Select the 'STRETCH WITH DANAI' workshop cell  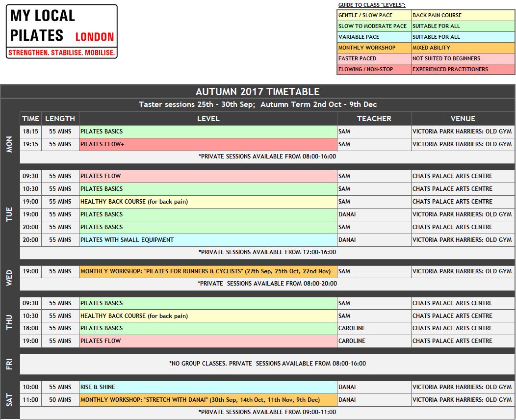(208, 400)
